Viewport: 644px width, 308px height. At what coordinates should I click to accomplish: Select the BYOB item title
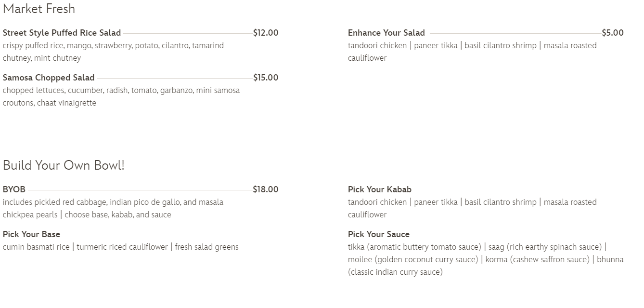(14, 189)
